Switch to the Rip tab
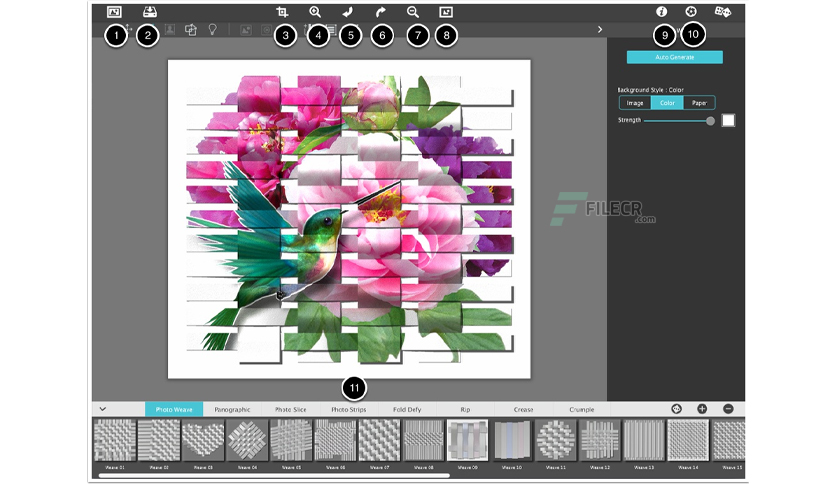Image resolution: width=836 pixels, height=484 pixels. [465, 409]
